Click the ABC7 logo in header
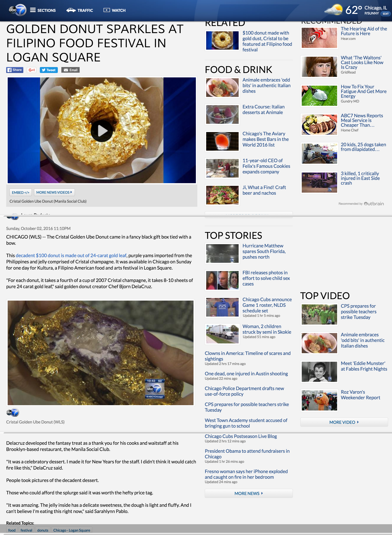This screenshot has height=535, width=392. pyautogui.click(x=17, y=10)
